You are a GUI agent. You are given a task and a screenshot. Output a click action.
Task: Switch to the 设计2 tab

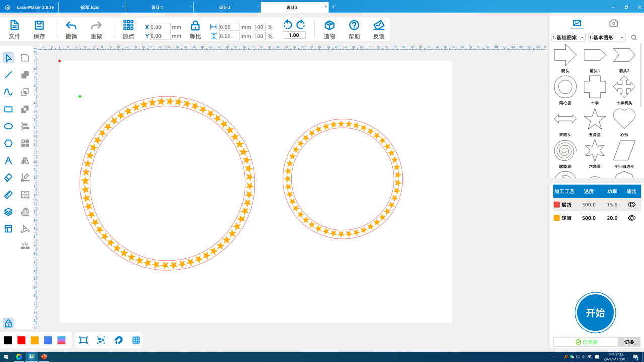pyautogui.click(x=224, y=7)
